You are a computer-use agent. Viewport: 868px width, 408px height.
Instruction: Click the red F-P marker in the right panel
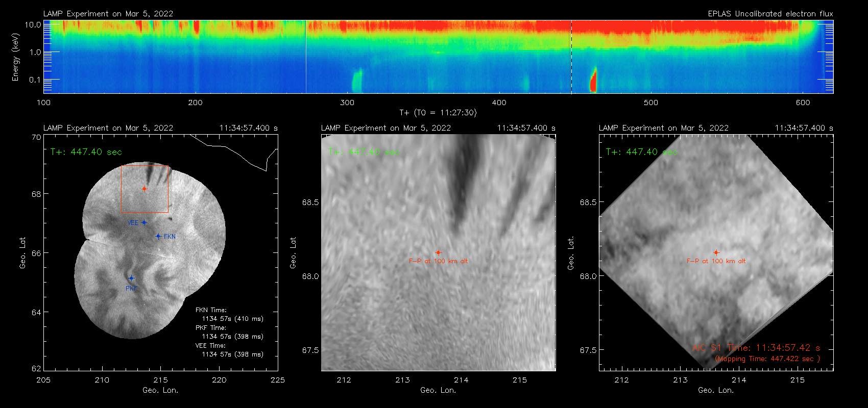click(716, 252)
